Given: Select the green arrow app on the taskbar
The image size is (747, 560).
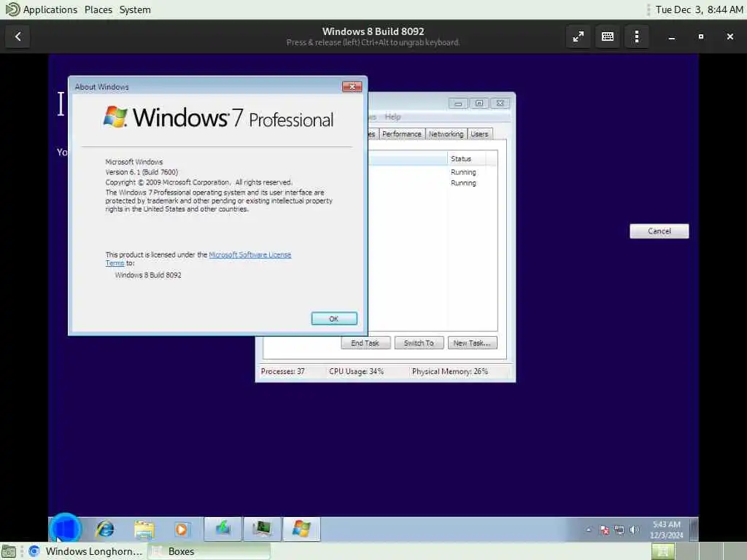Looking at the screenshot, I should [x=223, y=529].
